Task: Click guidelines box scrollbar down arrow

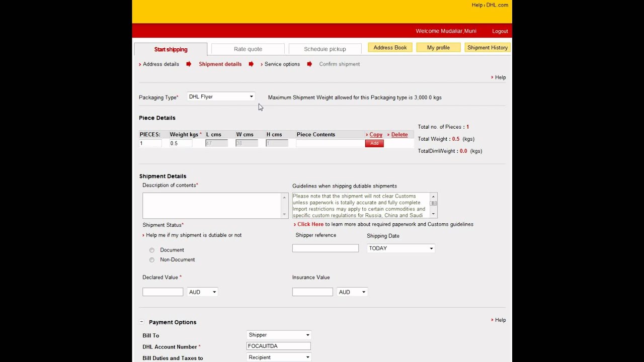Action: 433,214
